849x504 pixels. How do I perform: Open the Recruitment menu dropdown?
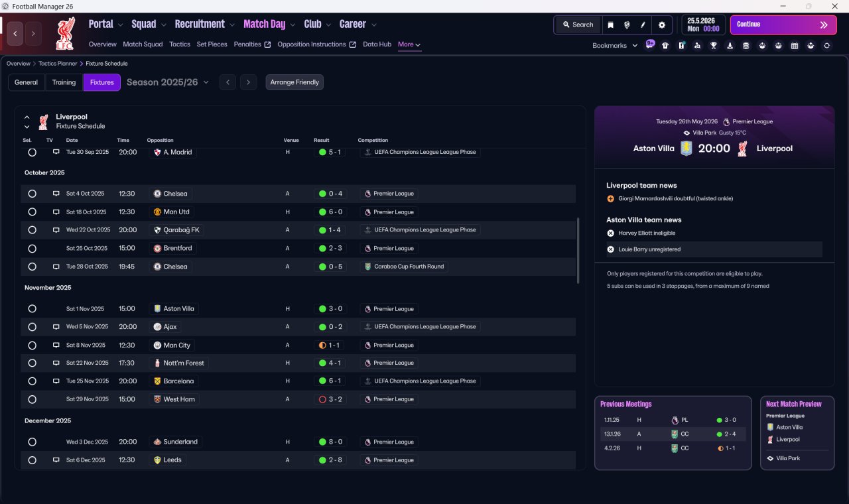205,24
